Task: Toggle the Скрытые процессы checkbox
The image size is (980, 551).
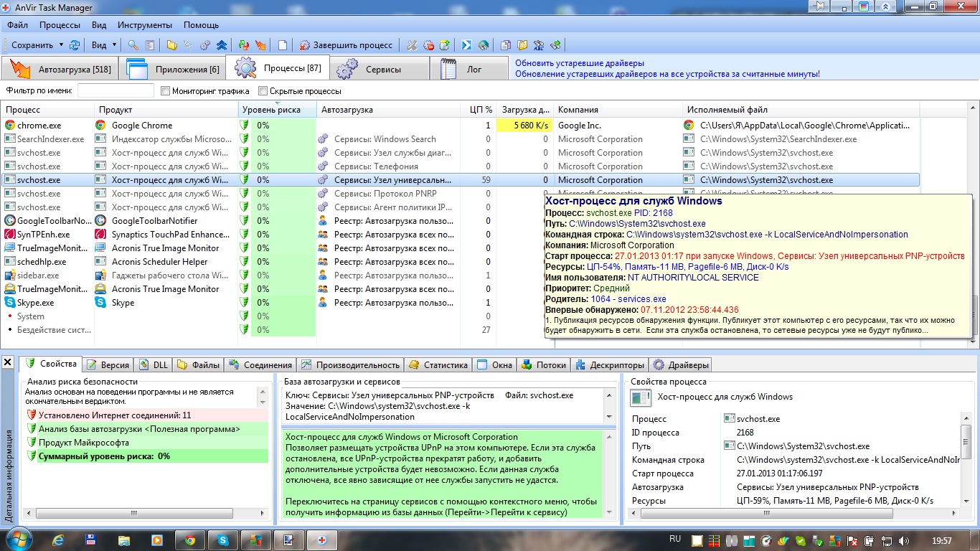Action: 263,91
